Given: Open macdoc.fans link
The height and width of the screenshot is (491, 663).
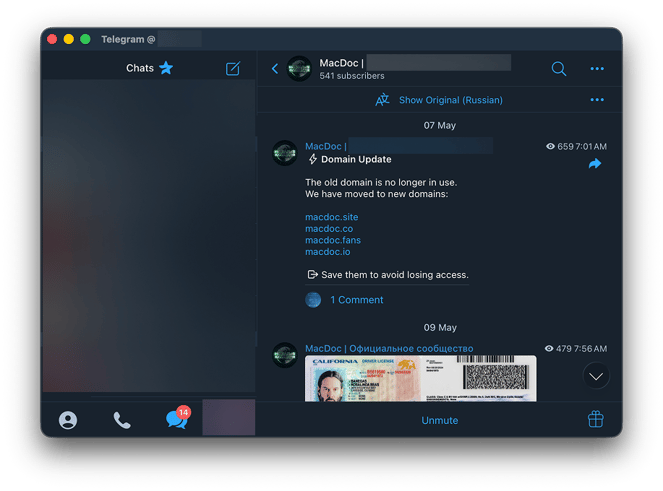Looking at the screenshot, I should point(333,240).
